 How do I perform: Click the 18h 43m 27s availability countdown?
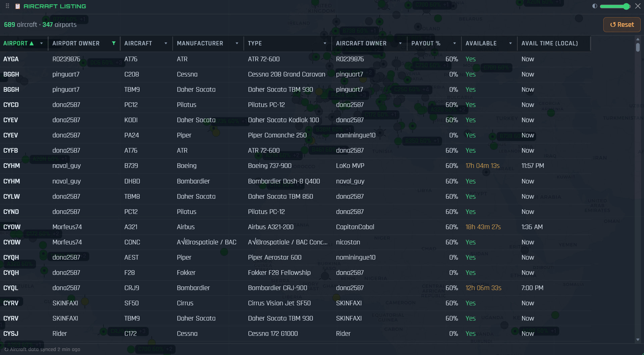[483, 227]
